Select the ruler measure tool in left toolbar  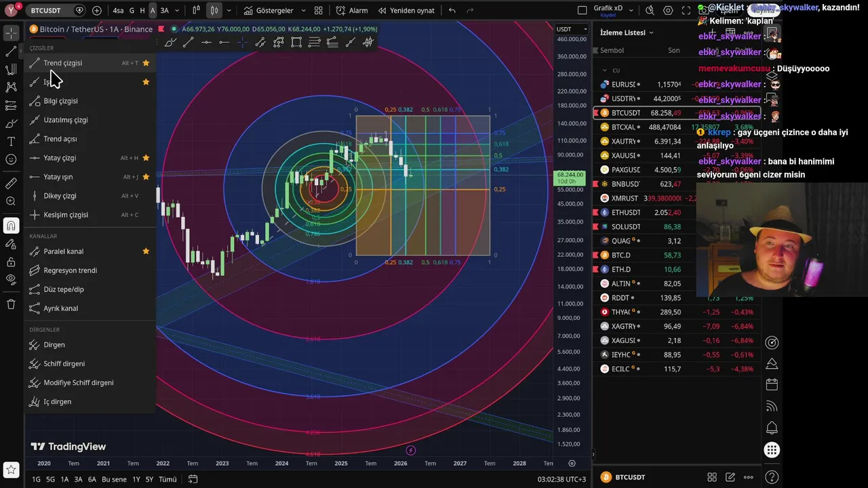11,184
